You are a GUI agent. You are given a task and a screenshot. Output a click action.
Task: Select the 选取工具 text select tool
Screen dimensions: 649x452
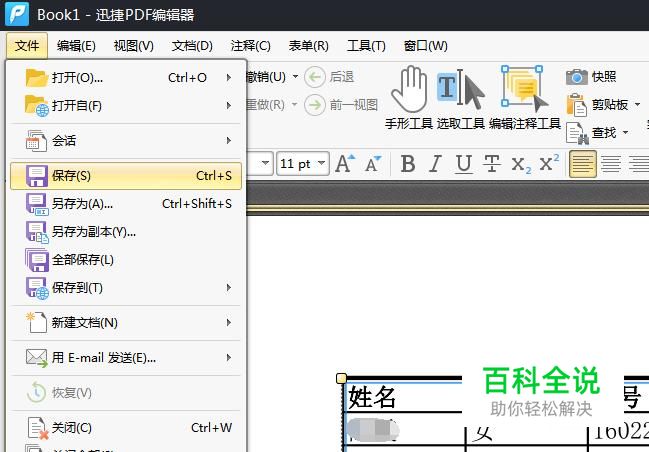click(x=461, y=97)
